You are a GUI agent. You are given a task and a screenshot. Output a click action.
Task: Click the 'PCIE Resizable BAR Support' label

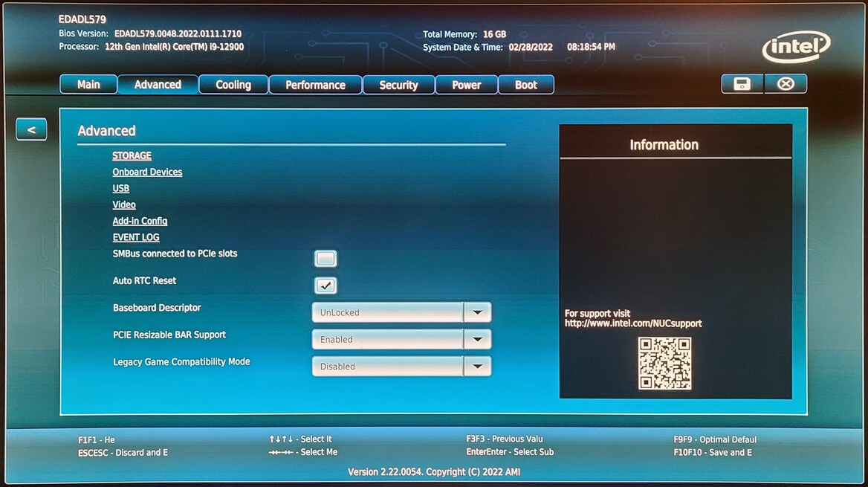click(x=169, y=335)
